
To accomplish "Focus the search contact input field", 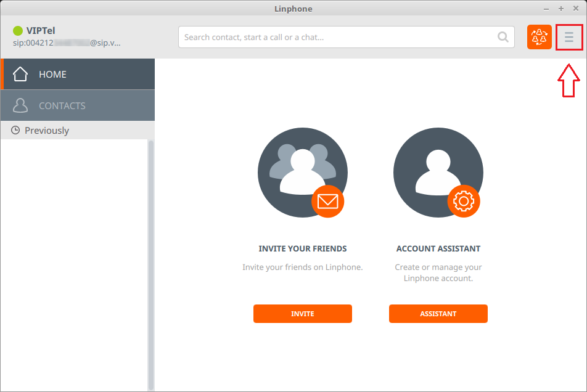I will click(347, 37).
